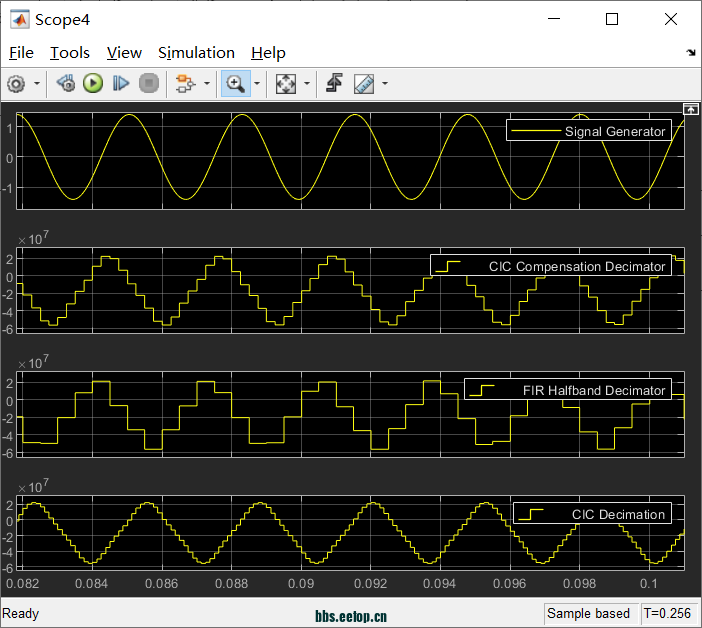Run the simulation with green play button
This screenshot has height=628, width=702.
coord(93,83)
